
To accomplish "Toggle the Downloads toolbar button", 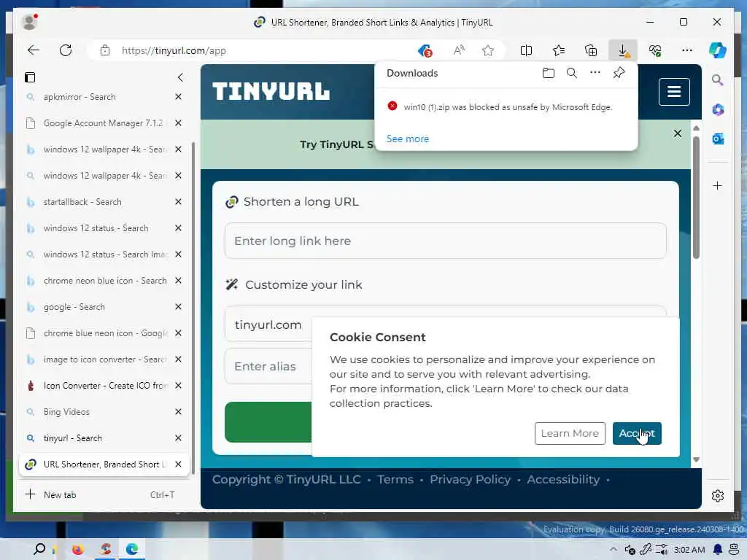I will point(623,50).
